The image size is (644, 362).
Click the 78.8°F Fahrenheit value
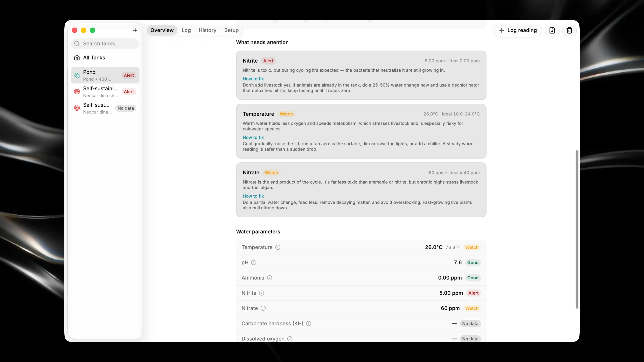[x=452, y=247]
